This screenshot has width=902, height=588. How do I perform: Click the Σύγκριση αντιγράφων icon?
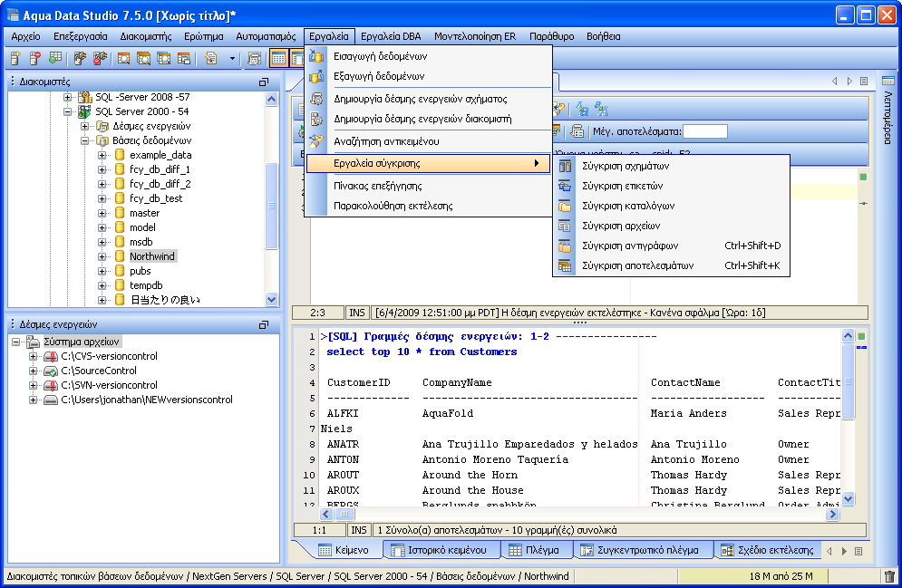pos(565,246)
